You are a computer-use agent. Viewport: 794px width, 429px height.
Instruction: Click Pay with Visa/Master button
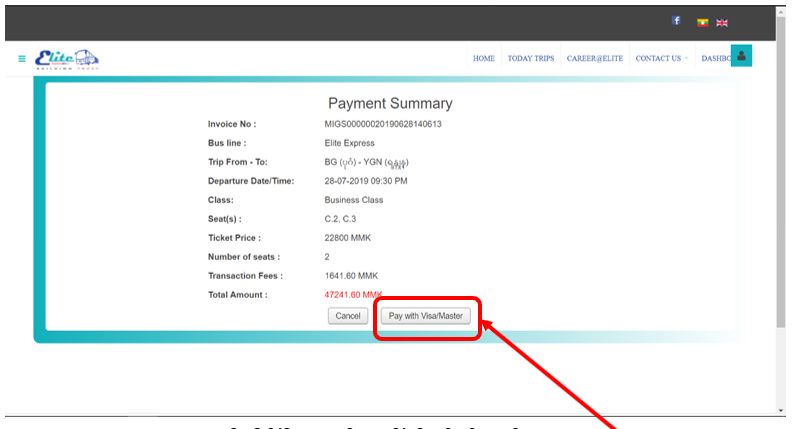coord(428,316)
